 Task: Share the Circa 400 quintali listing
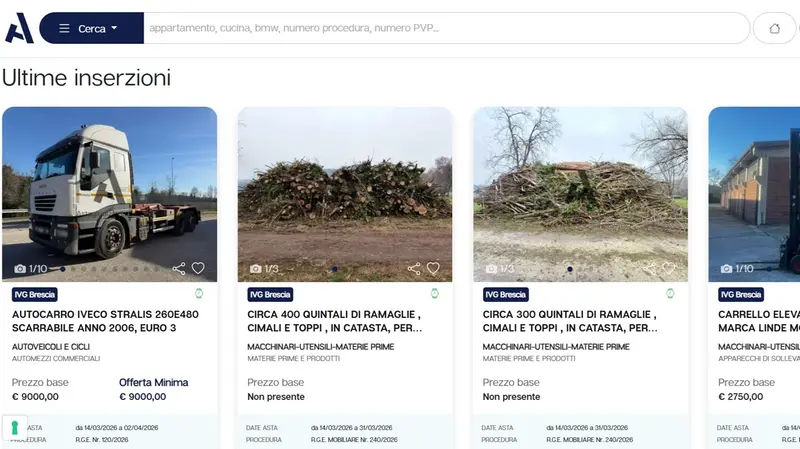pyautogui.click(x=414, y=268)
